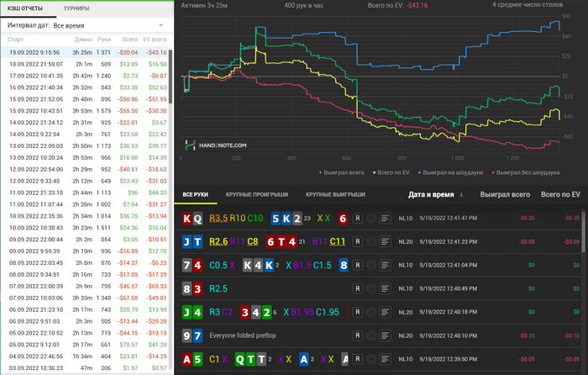Select session 19.09.2022 9:15:56
The height and width of the screenshot is (375, 588).
(86, 53)
